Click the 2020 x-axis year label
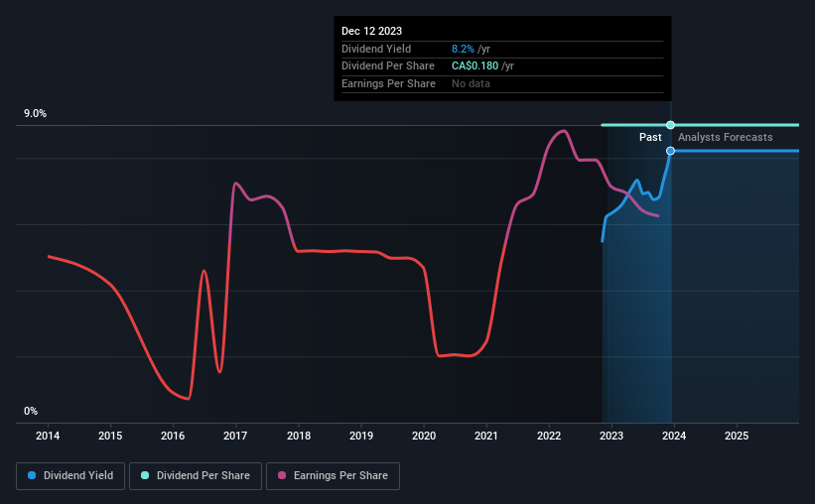Image resolution: width=815 pixels, height=504 pixels. [x=424, y=436]
